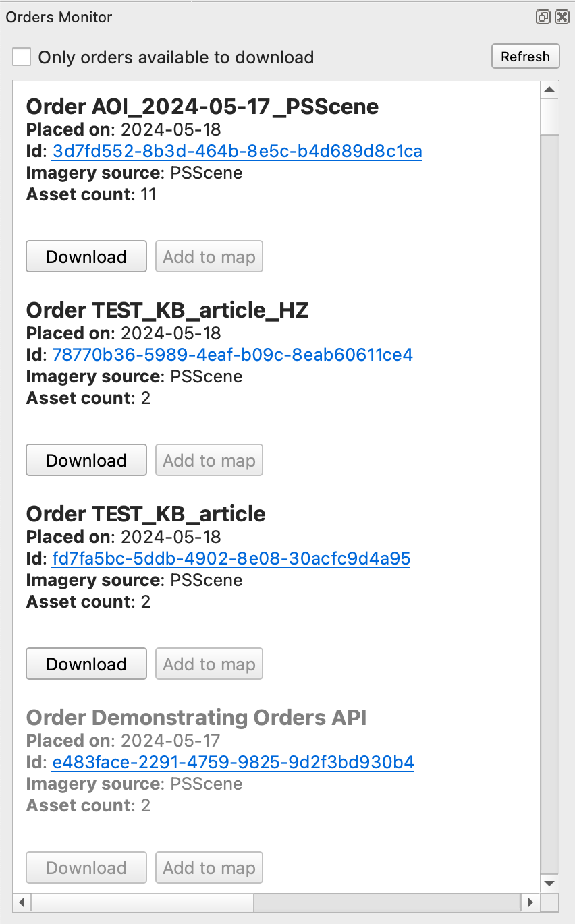Open order ID link starting with 3d7fd552

click(x=237, y=151)
